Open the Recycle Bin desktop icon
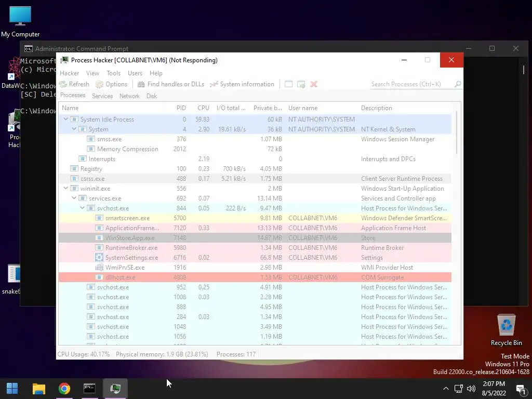 pos(506,330)
